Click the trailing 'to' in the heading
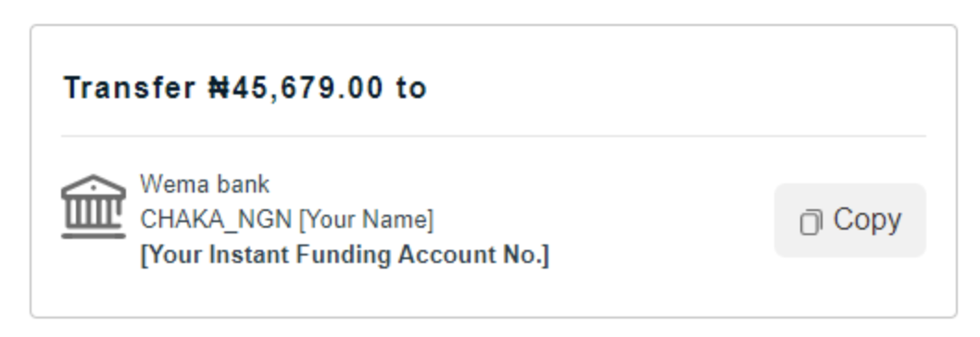This screenshot has height=337, width=980. coord(410,88)
